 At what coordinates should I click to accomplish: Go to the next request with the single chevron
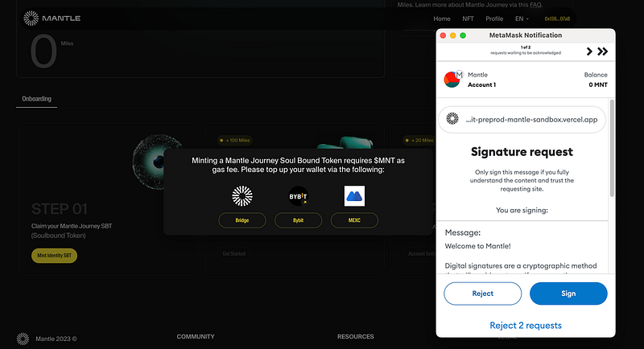(589, 51)
